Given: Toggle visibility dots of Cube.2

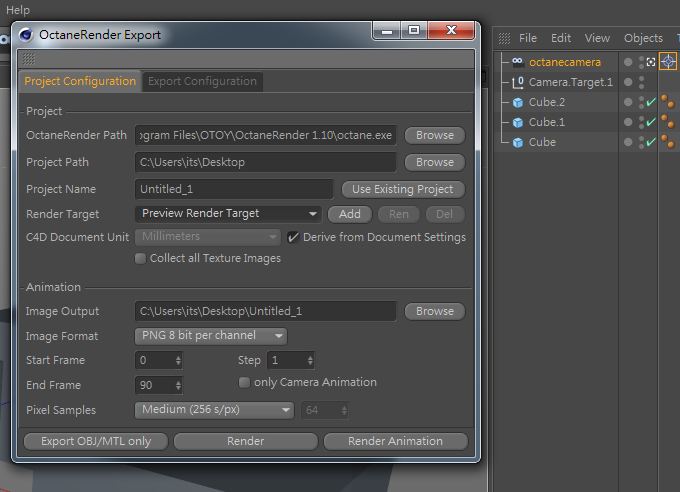Looking at the screenshot, I should coord(641,102).
